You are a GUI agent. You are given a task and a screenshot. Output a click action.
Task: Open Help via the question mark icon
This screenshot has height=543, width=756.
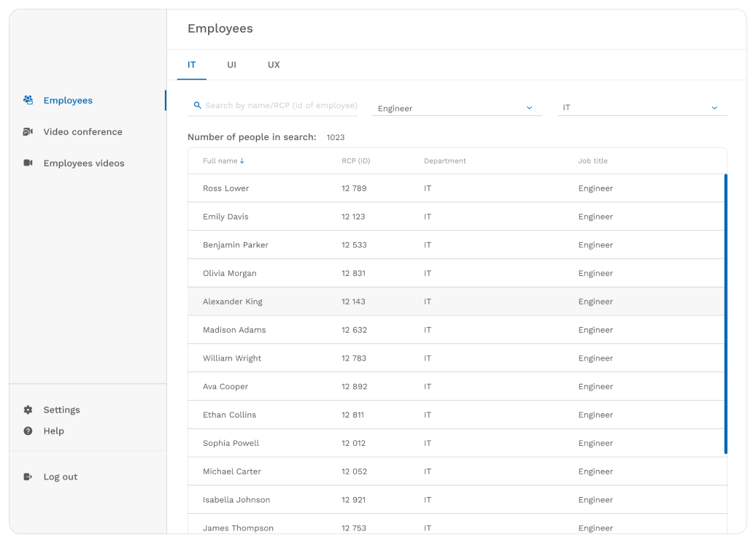pos(28,431)
